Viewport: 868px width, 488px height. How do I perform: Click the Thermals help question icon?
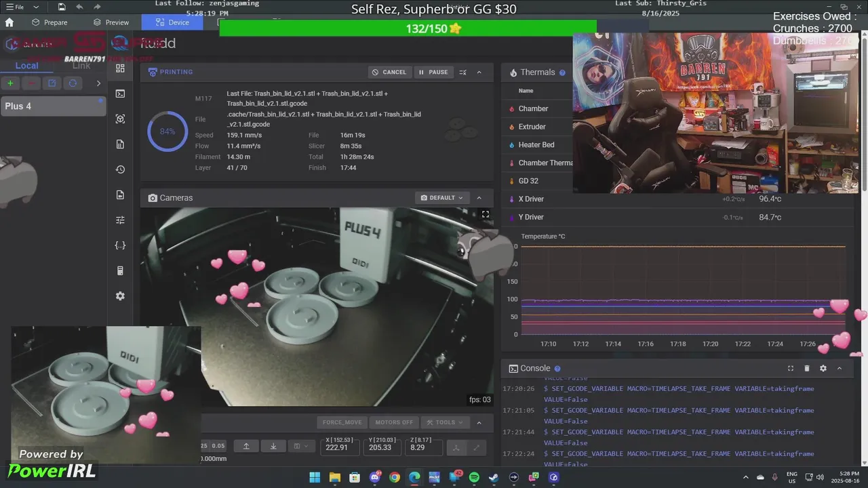tap(562, 73)
